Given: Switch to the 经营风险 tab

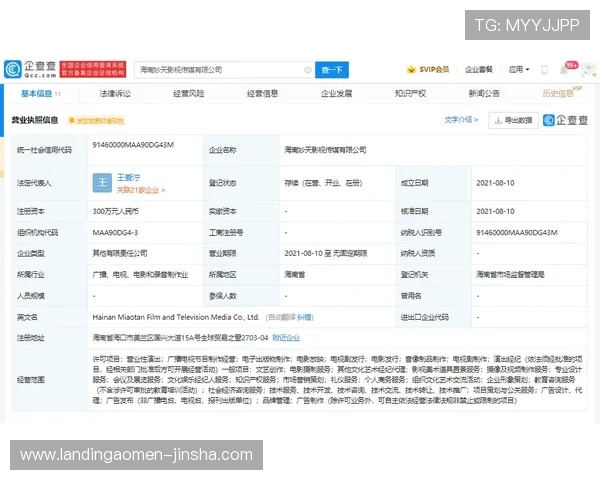Looking at the screenshot, I should 189,94.
